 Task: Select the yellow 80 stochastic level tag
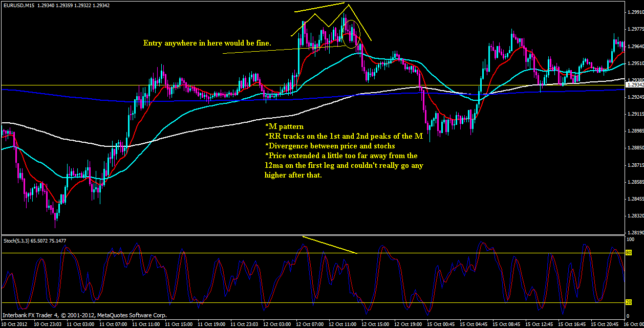point(629,253)
